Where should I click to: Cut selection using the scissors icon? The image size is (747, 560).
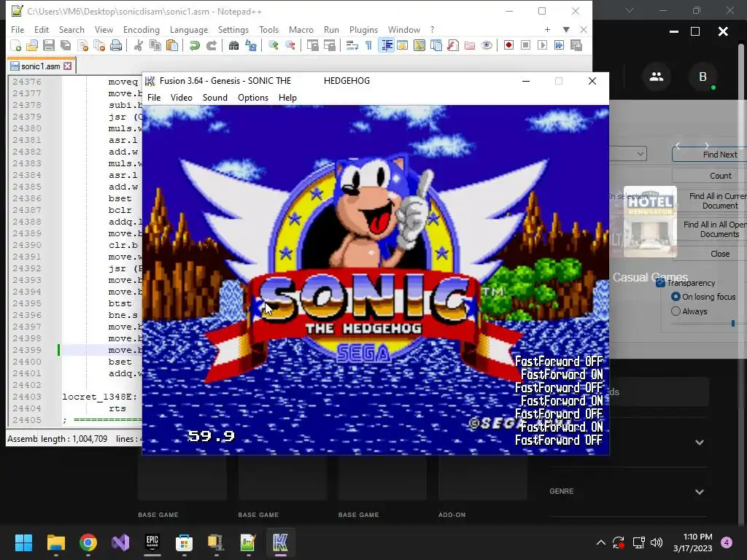tap(138, 45)
